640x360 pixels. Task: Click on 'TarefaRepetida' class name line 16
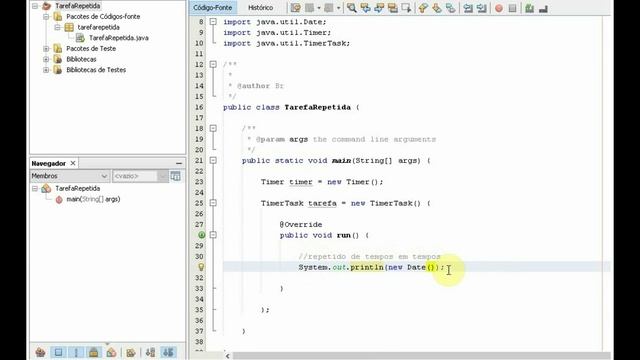coord(317,107)
